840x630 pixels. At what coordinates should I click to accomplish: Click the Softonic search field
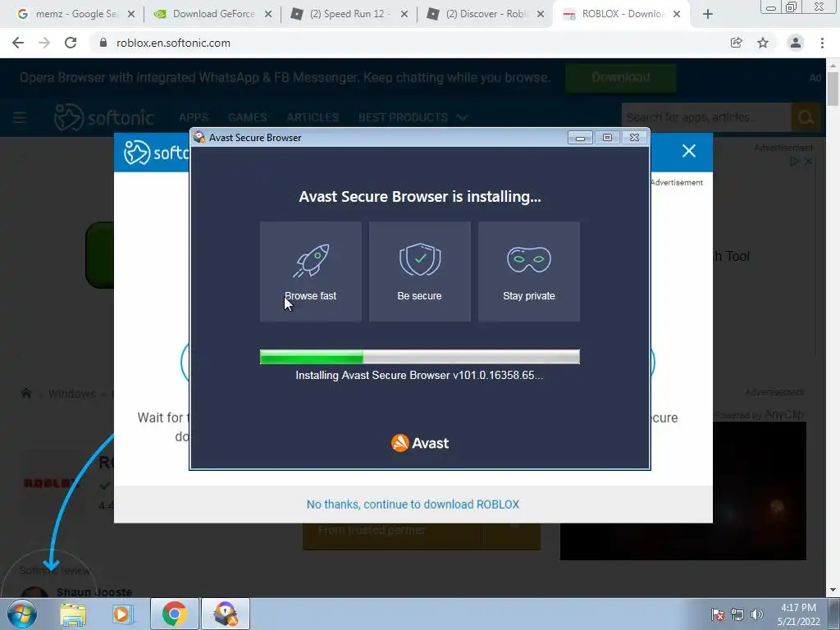(706, 117)
